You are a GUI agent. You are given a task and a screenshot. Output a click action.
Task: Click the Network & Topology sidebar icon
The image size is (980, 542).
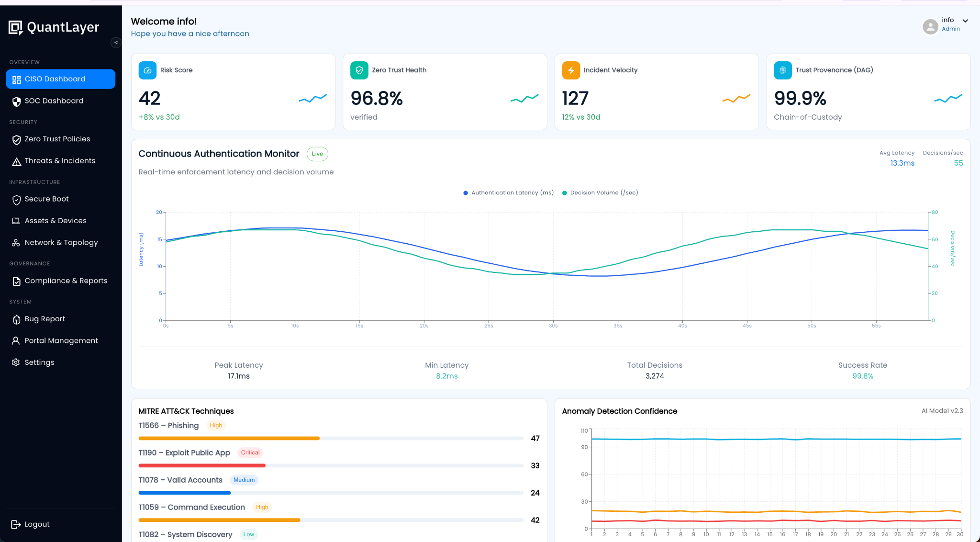click(16, 243)
